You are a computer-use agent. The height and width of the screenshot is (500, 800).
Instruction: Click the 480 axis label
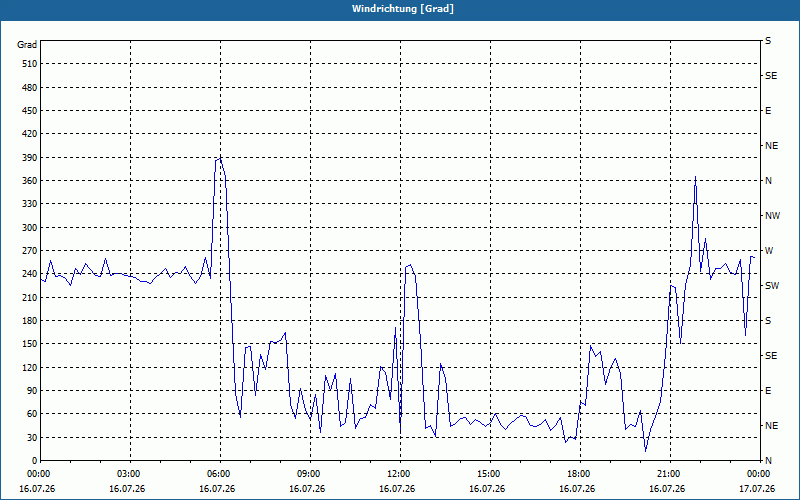(29, 87)
